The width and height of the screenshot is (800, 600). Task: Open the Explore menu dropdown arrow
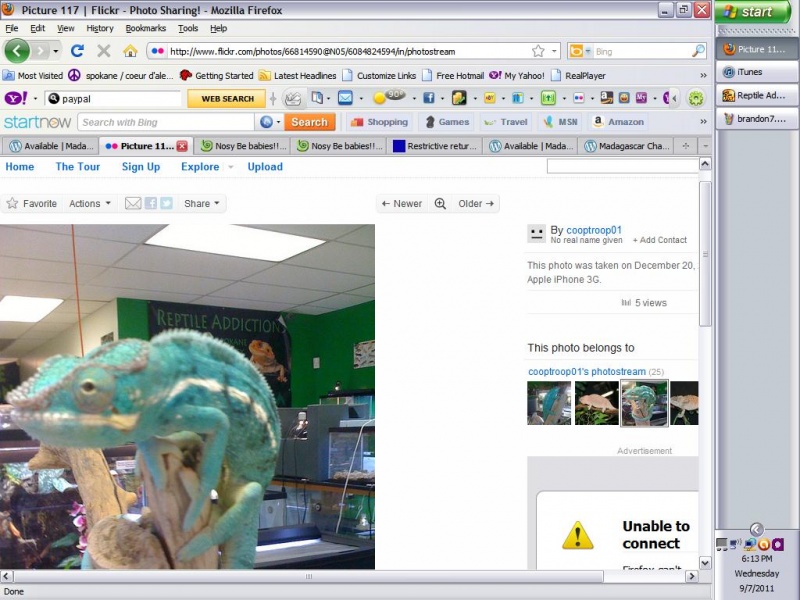230,167
